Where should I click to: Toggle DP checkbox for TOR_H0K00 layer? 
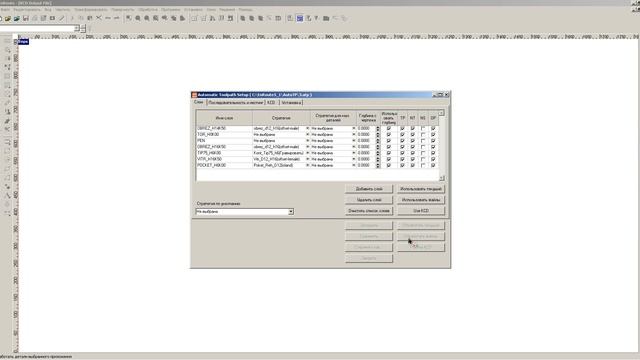(433, 135)
